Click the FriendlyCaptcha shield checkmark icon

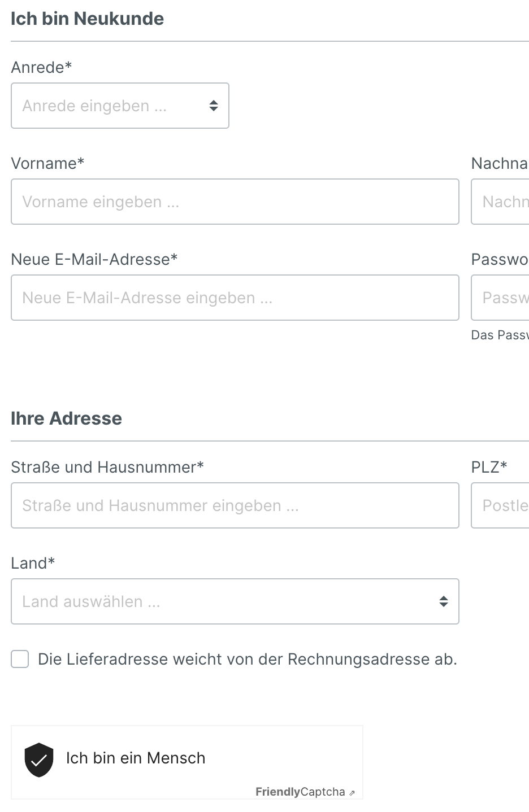tap(38, 761)
